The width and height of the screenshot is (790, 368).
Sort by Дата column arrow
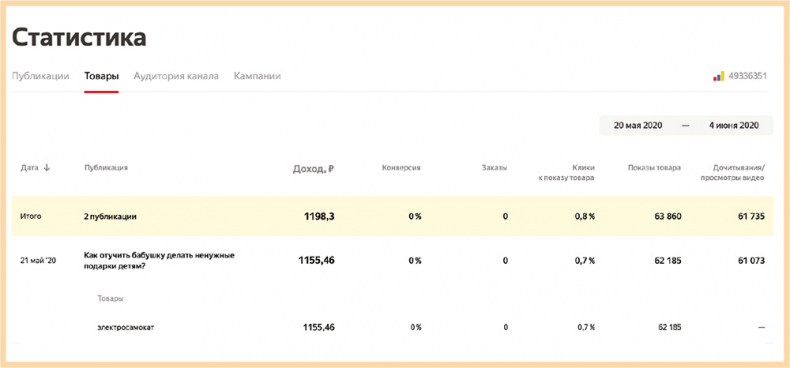pos(47,168)
